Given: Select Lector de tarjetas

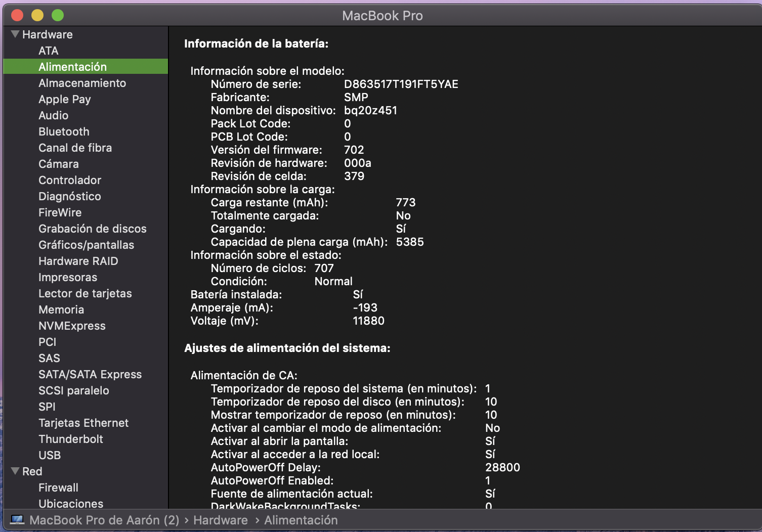Looking at the screenshot, I should (x=86, y=293).
